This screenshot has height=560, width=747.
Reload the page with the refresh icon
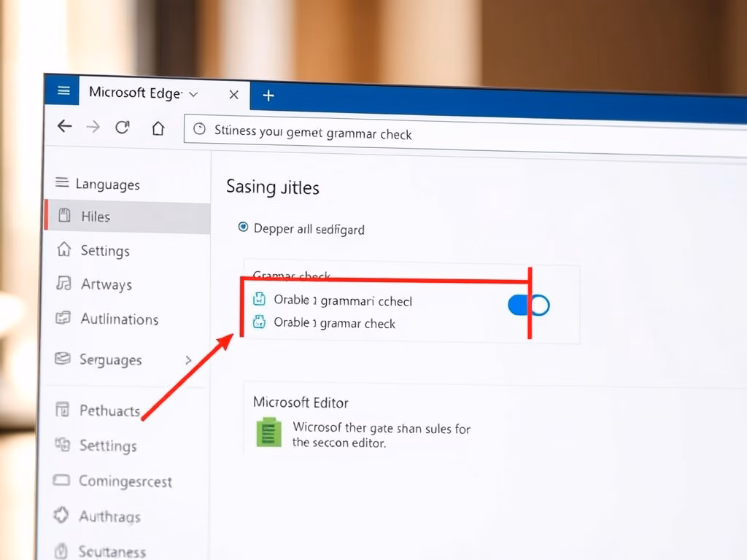(x=123, y=127)
